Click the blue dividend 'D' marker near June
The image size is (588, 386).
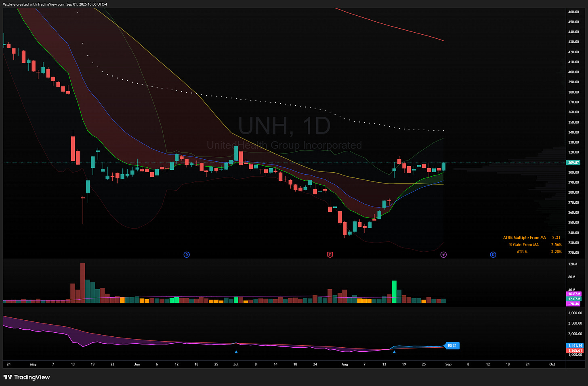[x=187, y=255]
